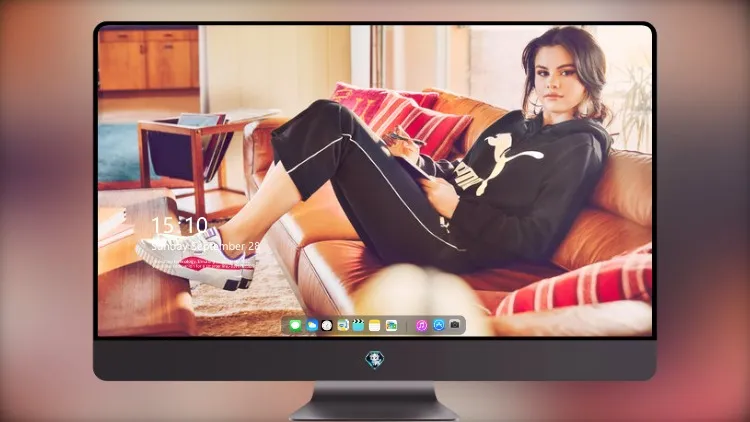Click the 15:10 clock widget
This screenshot has height=422, width=750.
pos(179,225)
